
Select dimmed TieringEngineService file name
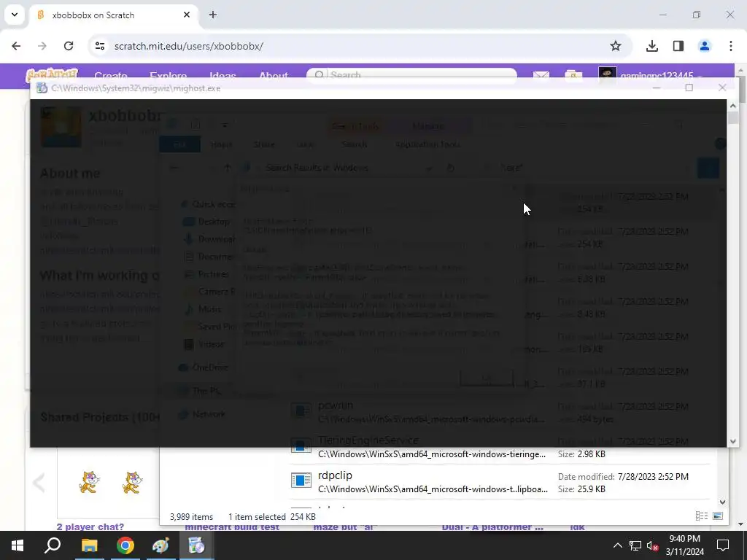click(368, 440)
